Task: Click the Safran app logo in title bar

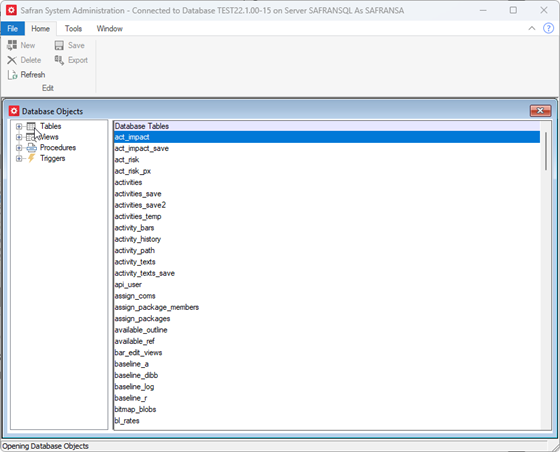Action: 11,10
